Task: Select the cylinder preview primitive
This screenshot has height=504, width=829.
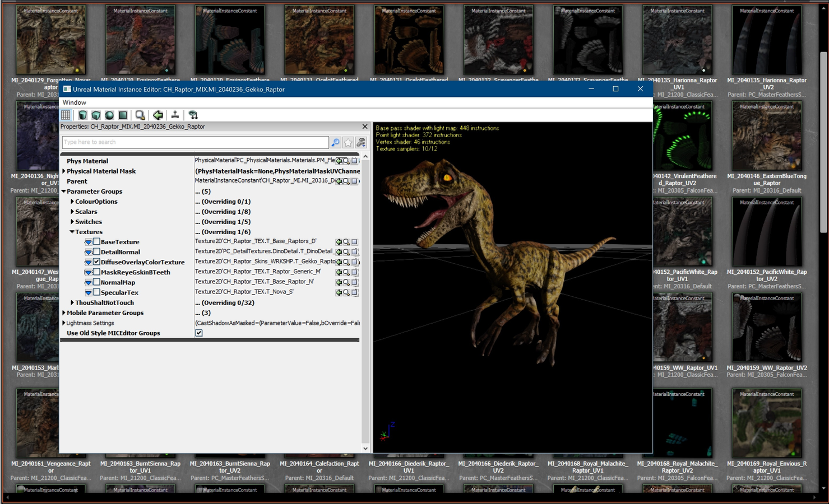Action: 82,115
